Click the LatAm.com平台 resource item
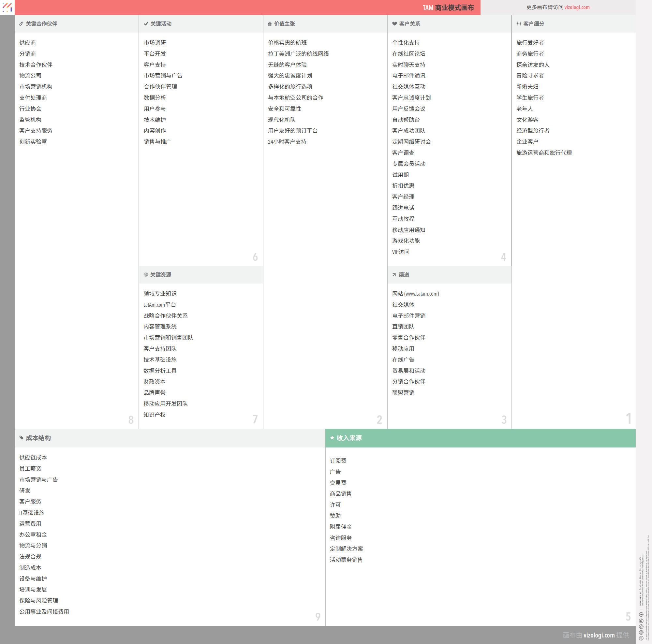The image size is (652, 644). point(160,305)
